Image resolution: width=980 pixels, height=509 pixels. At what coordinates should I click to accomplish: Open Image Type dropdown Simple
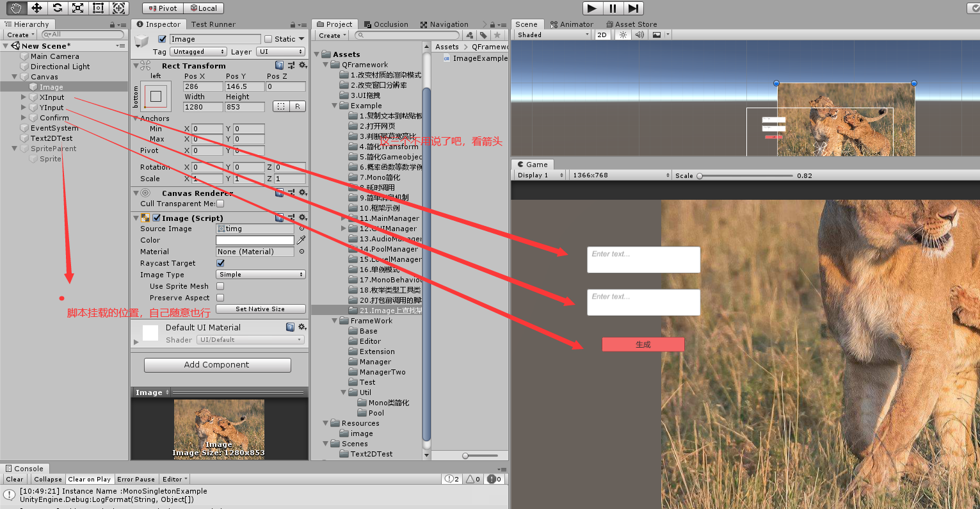[261, 275]
